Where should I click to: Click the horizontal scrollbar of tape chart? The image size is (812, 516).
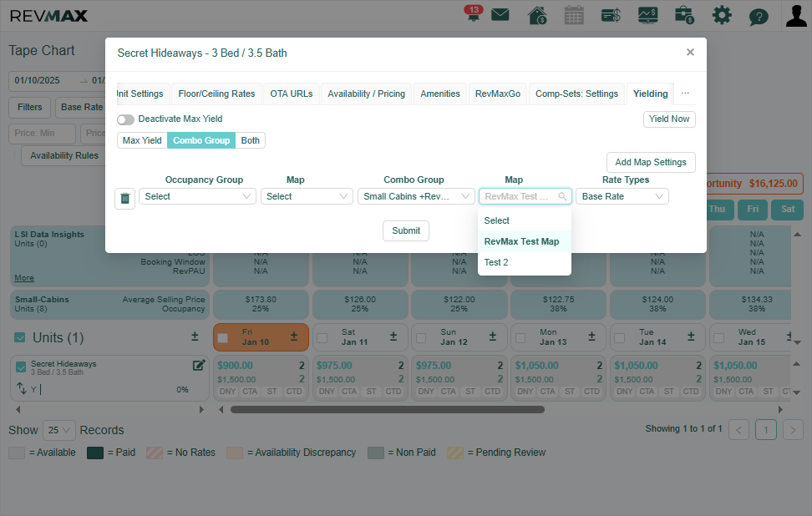click(388, 409)
